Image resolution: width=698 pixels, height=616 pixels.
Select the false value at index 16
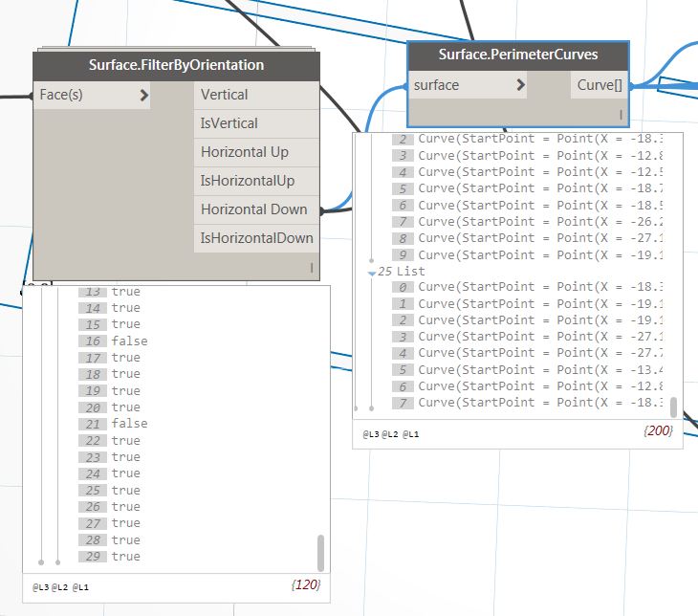[129, 341]
